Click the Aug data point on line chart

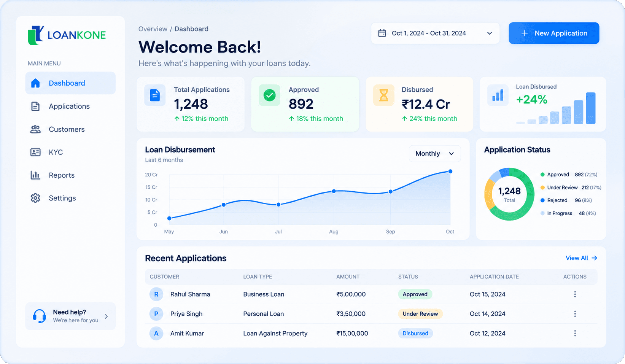tap(334, 191)
